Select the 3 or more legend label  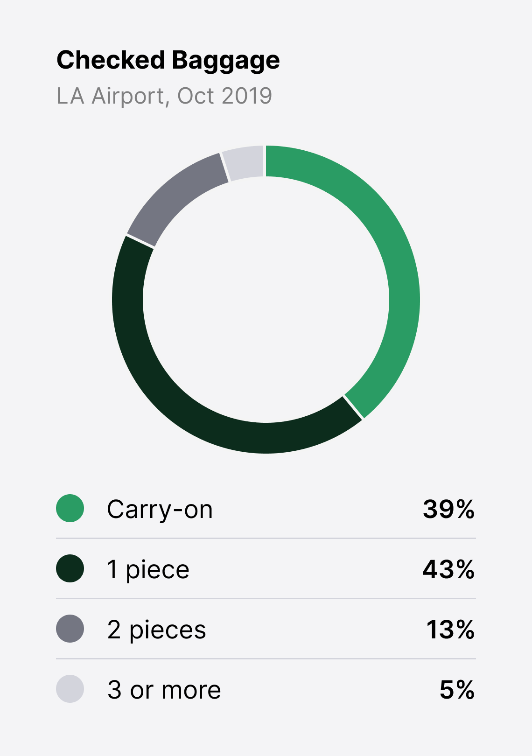[164, 690]
